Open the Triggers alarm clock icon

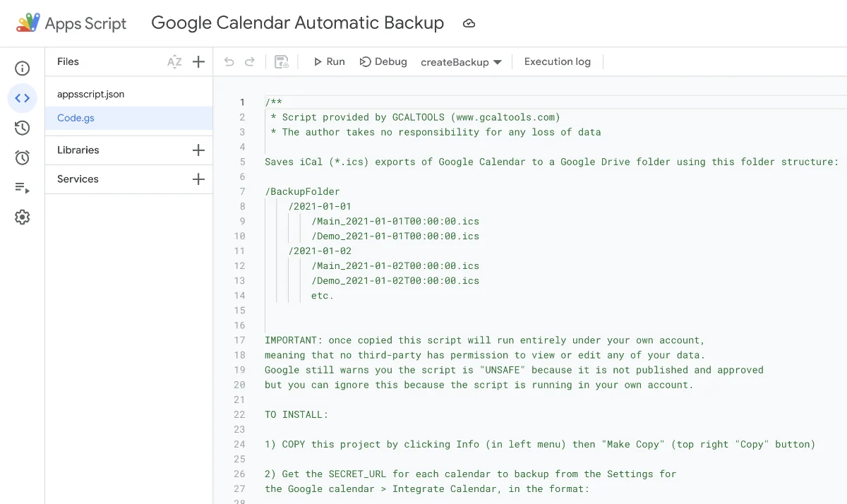(x=23, y=157)
